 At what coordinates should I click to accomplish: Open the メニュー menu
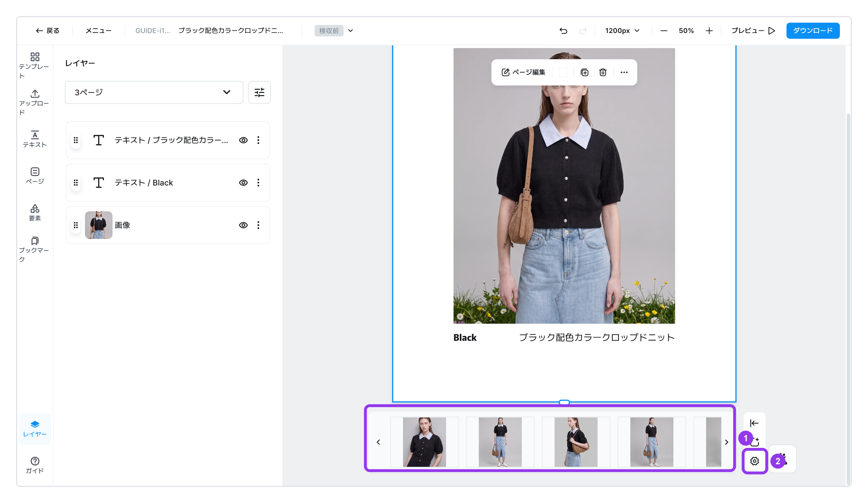(98, 31)
